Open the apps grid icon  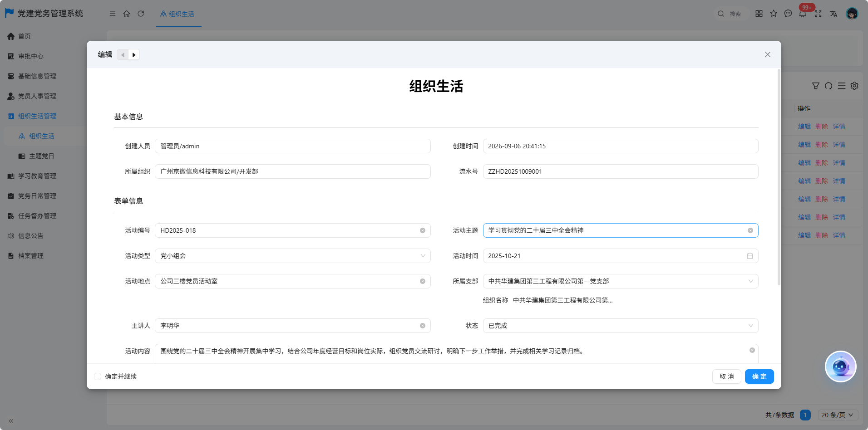pos(759,14)
